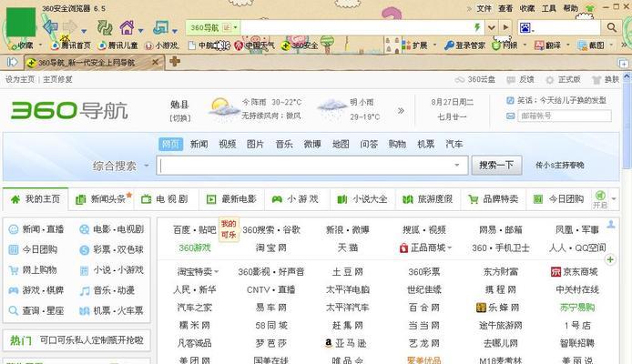Open 登录管家 login manager
The height and width of the screenshot is (364, 632).
(464, 45)
